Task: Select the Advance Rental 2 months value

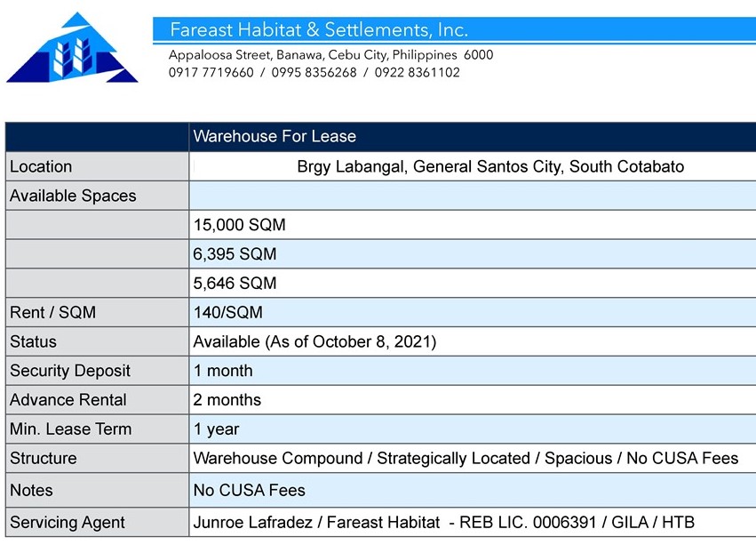Action: pos(227,400)
